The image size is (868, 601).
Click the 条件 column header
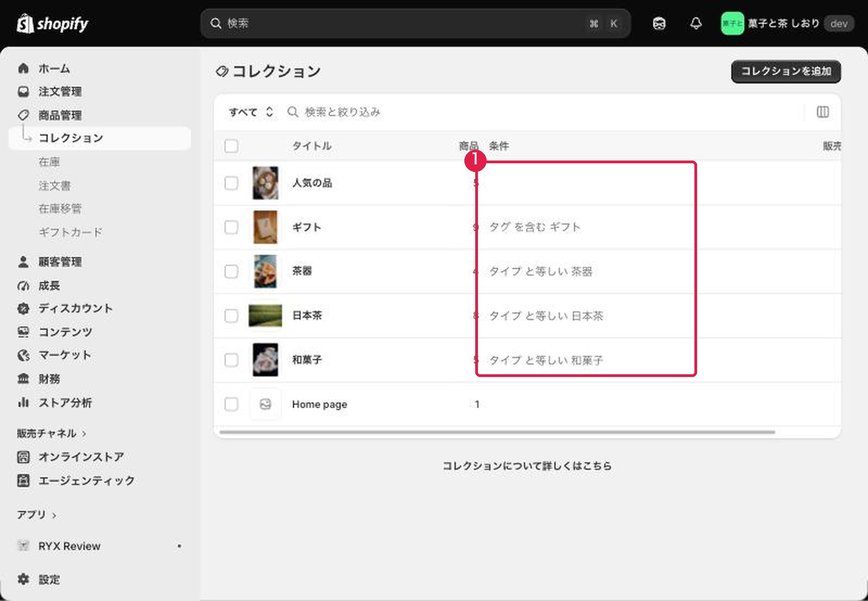499,146
